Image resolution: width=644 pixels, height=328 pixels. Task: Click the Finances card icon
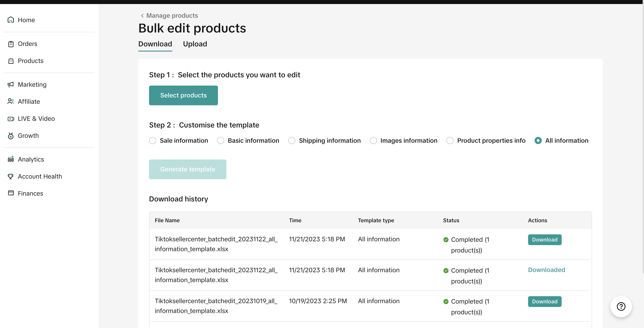[11, 193]
